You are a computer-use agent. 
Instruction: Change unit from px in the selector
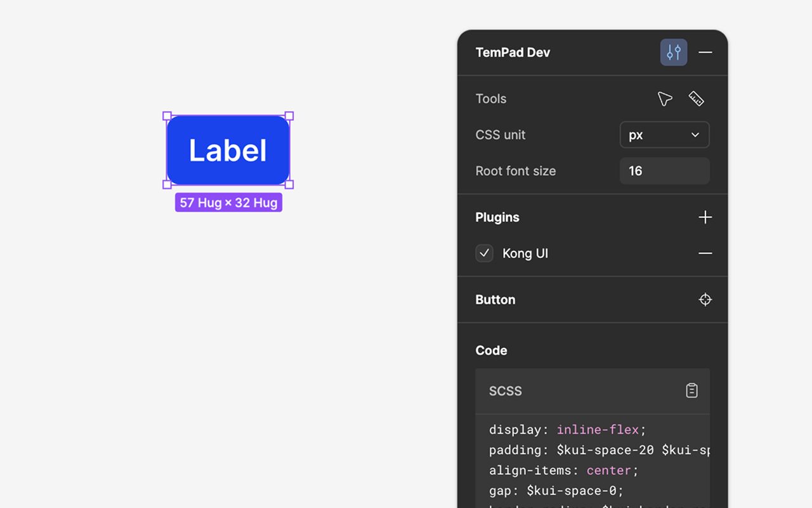point(664,135)
